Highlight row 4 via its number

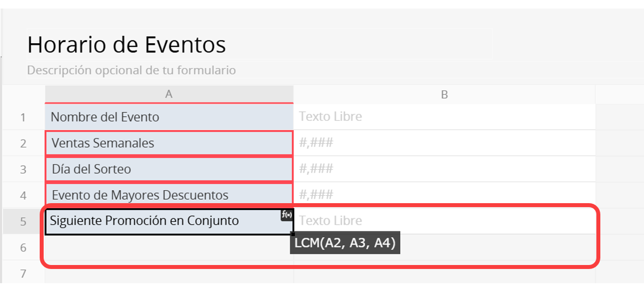tap(23, 196)
